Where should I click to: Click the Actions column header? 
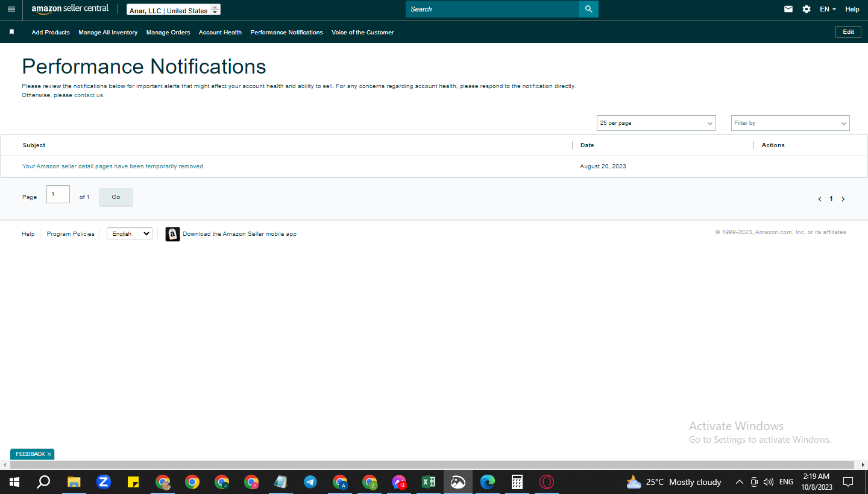[773, 145]
